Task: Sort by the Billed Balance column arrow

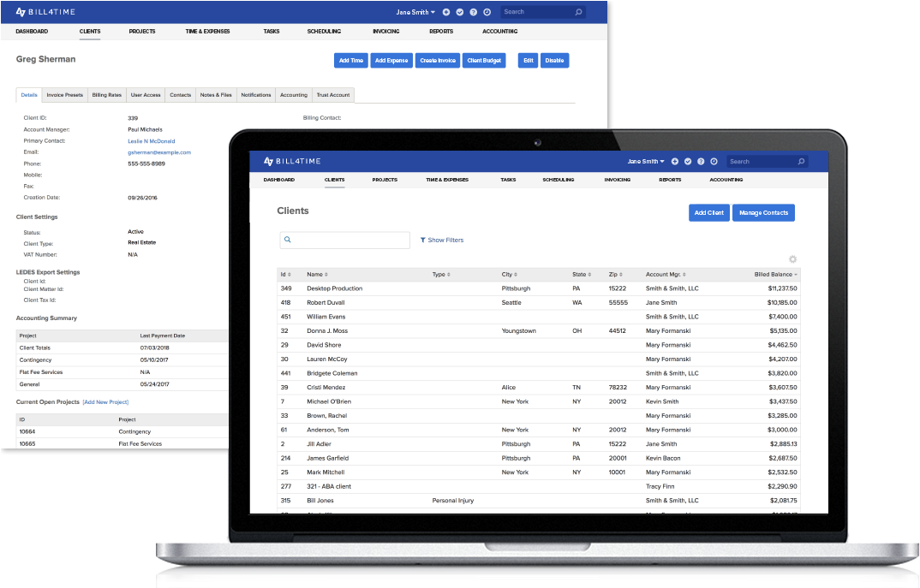Action: [796, 274]
